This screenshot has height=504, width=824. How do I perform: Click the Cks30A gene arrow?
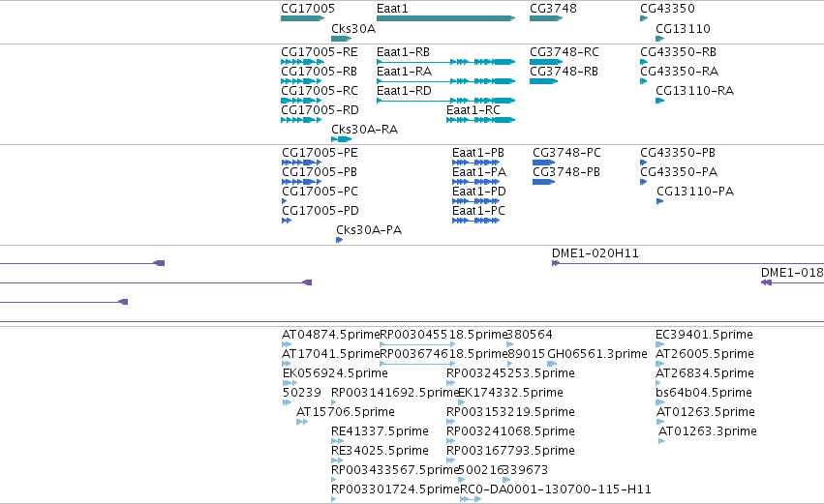tap(341, 39)
